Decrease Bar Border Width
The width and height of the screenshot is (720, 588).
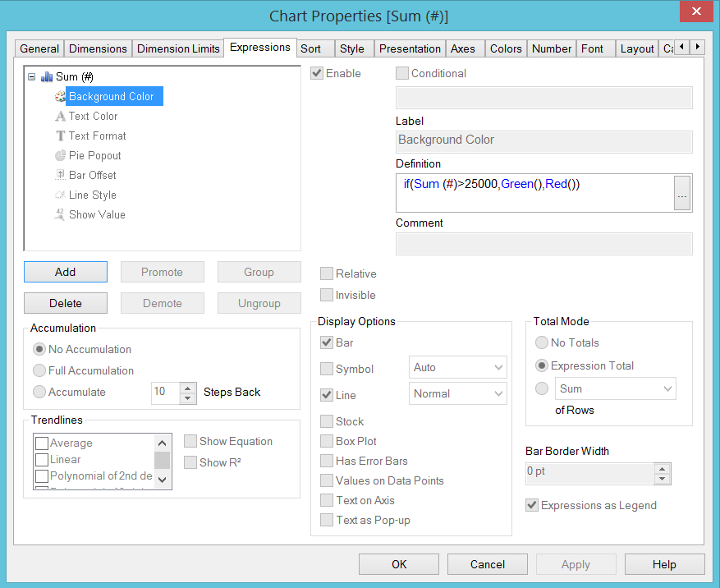coord(662,479)
